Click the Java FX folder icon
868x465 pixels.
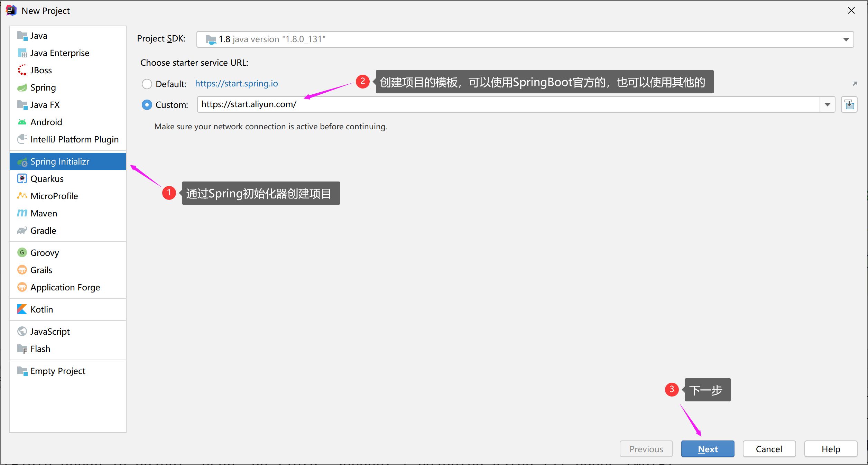click(22, 105)
